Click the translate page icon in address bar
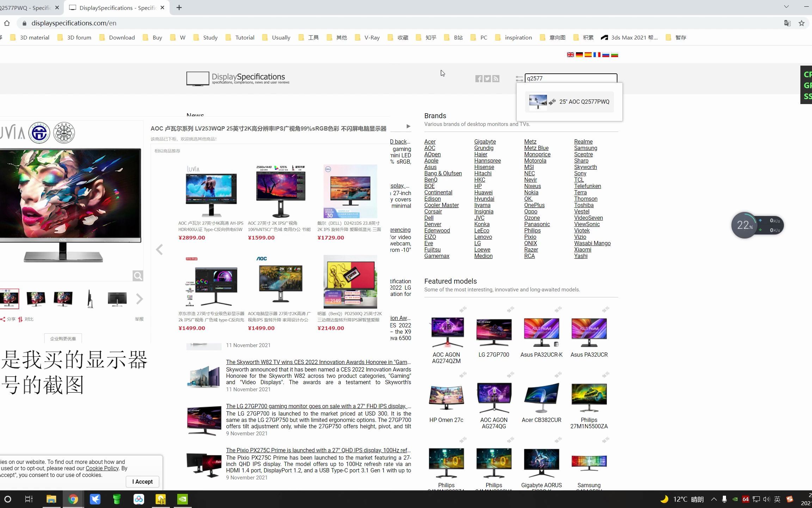The height and width of the screenshot is (508, 812). [x=787, y=23]
